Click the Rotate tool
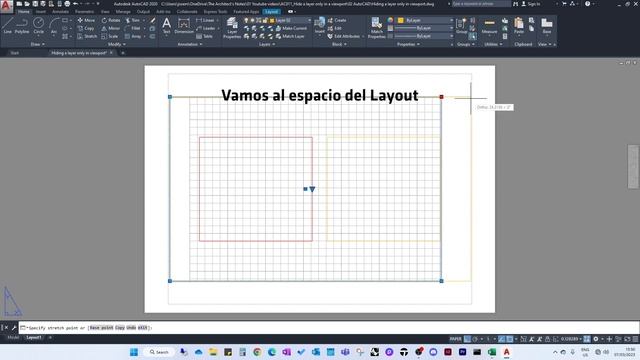Screen dimensions: 640x360 pos(111,20)
